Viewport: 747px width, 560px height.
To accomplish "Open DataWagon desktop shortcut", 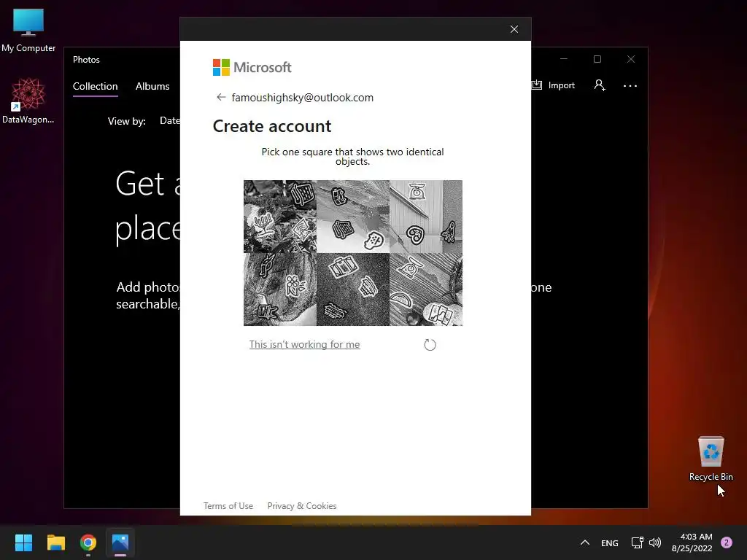I will pyautogui.click(x=28, y=101).
